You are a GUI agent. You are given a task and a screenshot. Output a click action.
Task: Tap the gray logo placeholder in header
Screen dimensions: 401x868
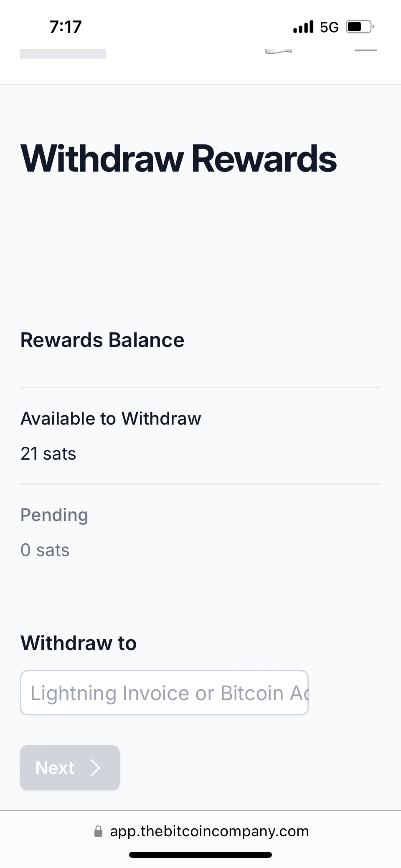point(63,54)
